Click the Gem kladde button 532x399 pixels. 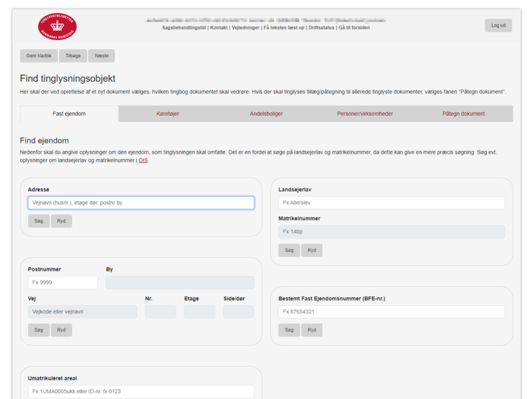pos(39,56)
